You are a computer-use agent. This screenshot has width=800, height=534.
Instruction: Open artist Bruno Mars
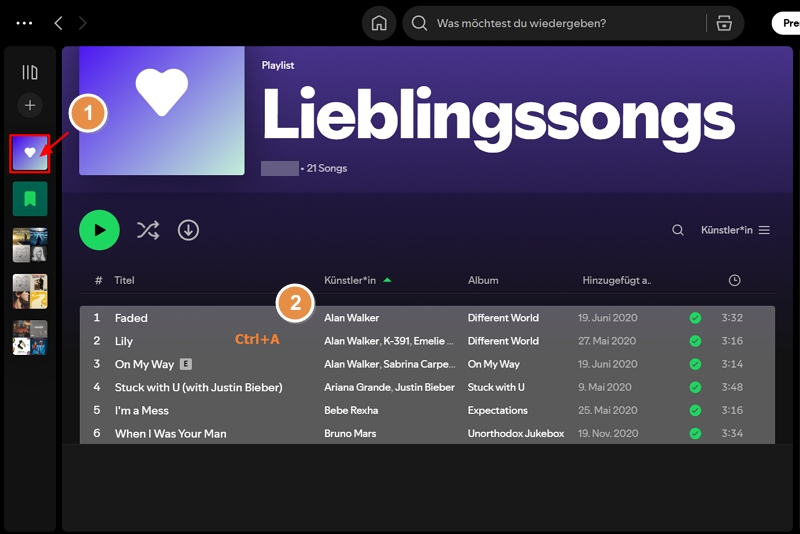tap(350, 434)
